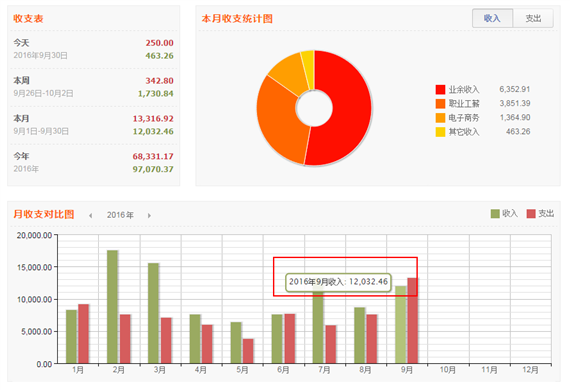Click the 其它收入 legend label
The image size is (570, 390).
[x=464, y=132]
